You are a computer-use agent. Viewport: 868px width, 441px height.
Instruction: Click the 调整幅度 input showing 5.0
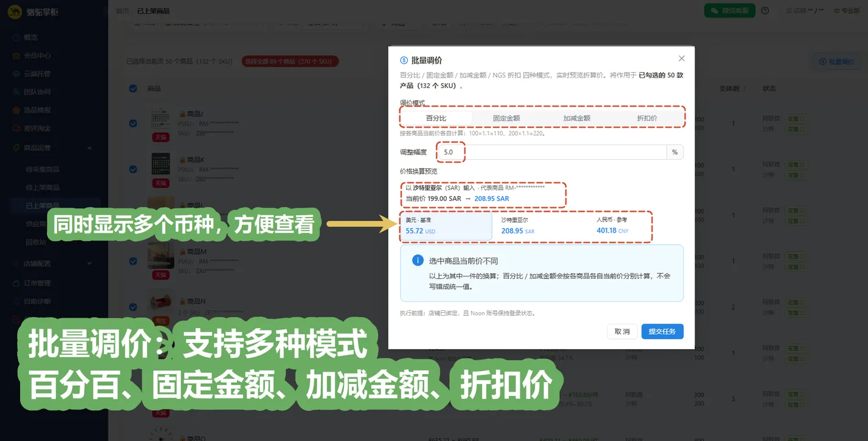click(x=553, y=152)
